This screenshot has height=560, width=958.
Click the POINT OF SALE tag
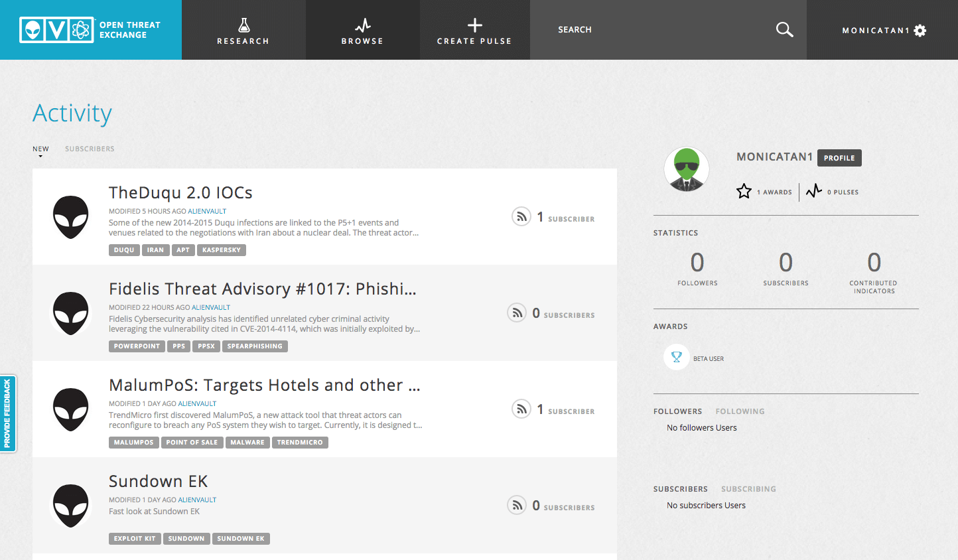(192, 443)
